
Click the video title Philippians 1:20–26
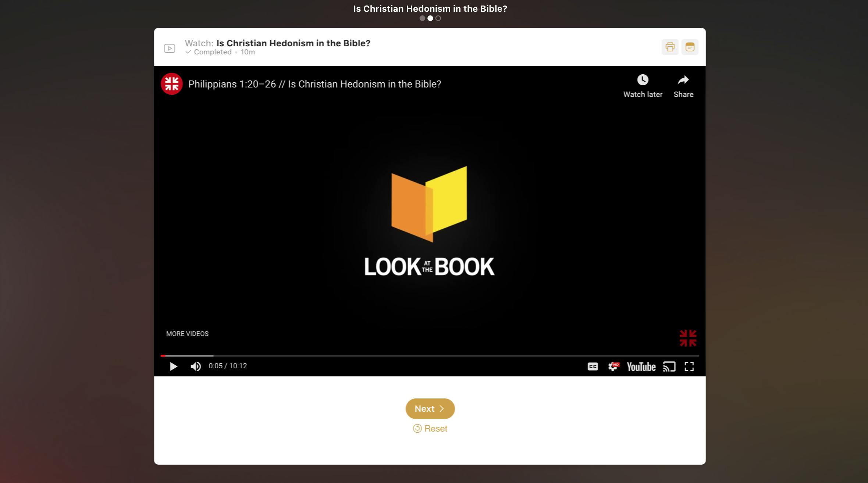(x=314, y=84)
